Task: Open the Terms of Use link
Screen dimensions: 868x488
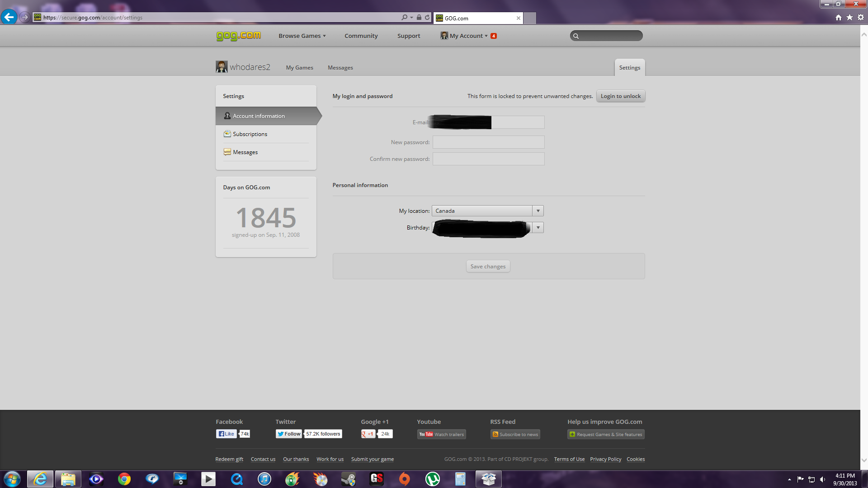Action: coord(569,459)
